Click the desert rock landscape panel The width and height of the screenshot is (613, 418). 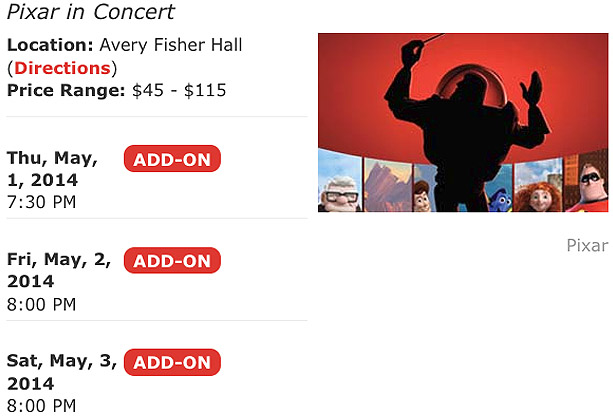(x=388, y=186)
